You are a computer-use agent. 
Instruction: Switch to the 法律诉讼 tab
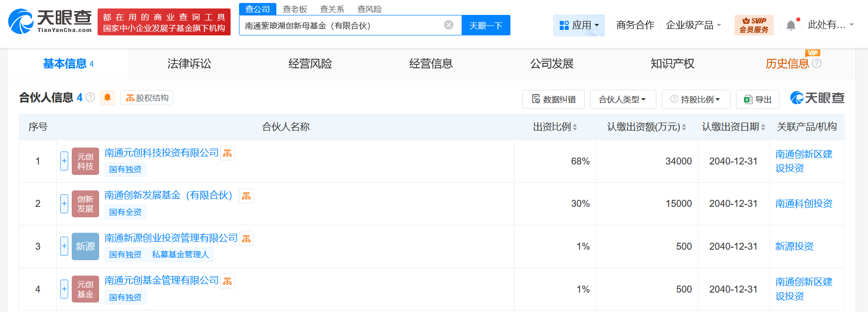coord(189,64)
